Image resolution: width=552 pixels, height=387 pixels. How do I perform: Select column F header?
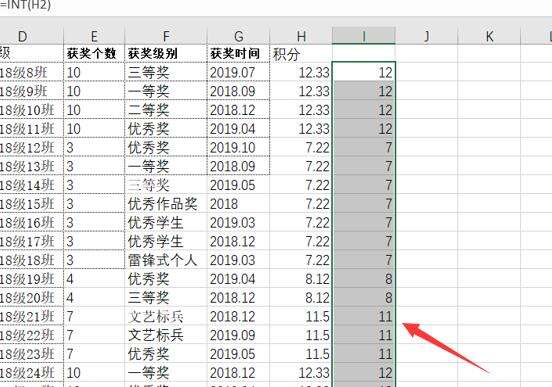click(x=166, y=36)
